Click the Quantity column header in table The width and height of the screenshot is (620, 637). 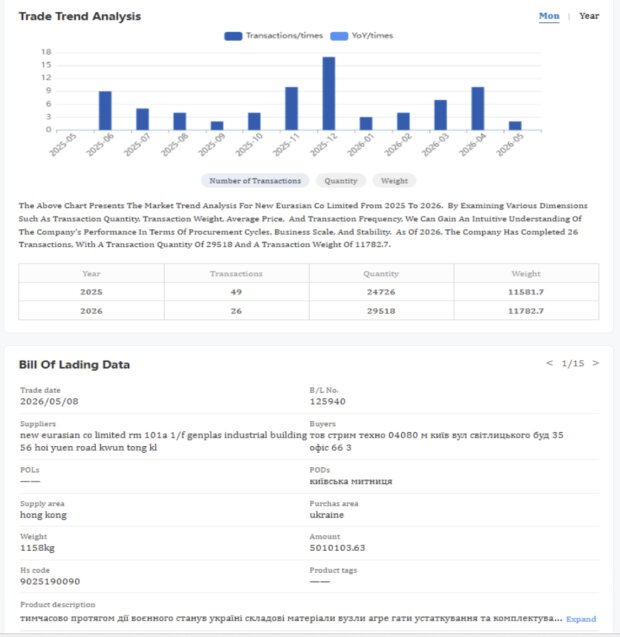click(x=381, y=273)
